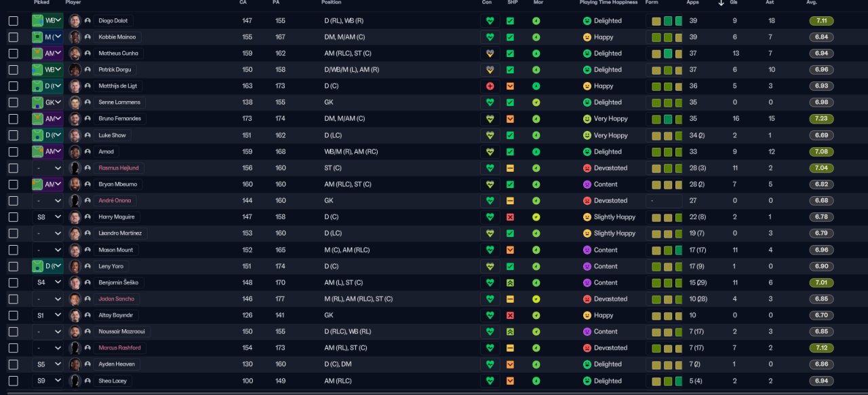Click Marcus Rashford's 7.12 average rating badge
Image resolution: width=868 pixels, height=395 pixels.
[822, 348]
